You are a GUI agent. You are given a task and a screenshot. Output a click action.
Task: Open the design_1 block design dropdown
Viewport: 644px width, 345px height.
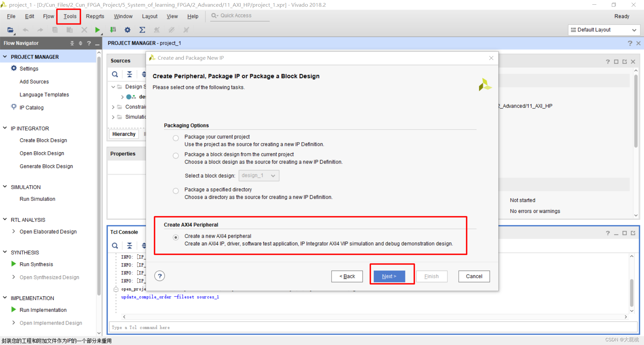tap(259, 176)
